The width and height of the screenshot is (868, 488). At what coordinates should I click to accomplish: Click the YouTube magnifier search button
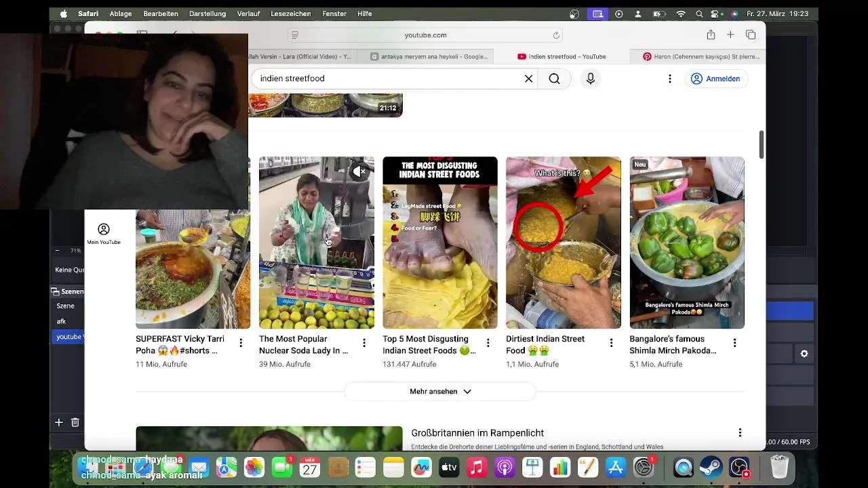pos(554,79)
